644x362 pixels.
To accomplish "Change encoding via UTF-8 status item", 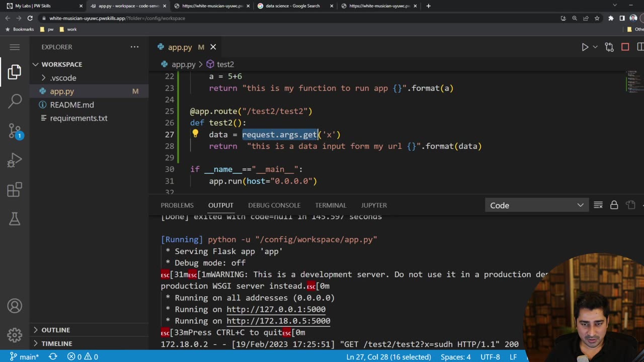I will click(490, 356).
